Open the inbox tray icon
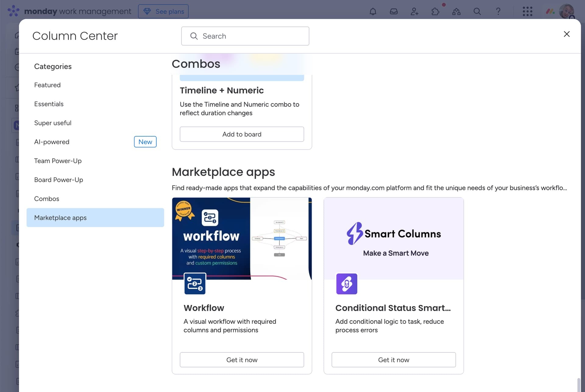The width and height of the screenshot is (585, 392). [x=394, y=12]
